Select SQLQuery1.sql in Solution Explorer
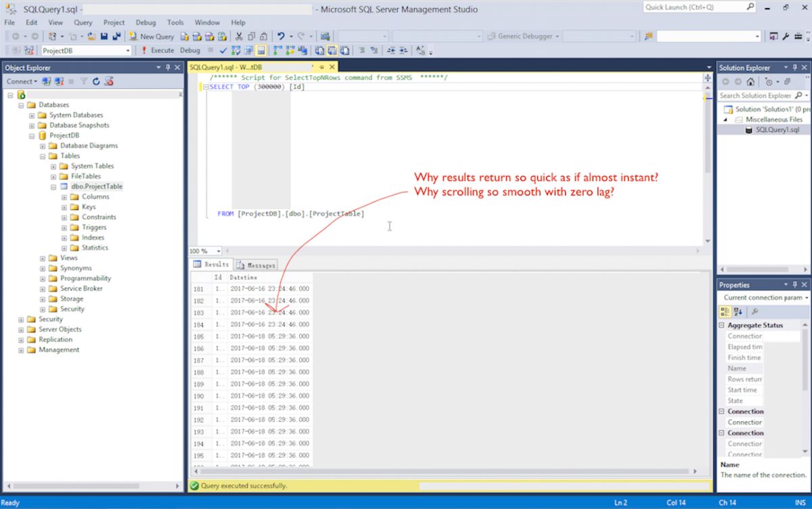This screenshot has width=812, height=509. coord(777,130)
